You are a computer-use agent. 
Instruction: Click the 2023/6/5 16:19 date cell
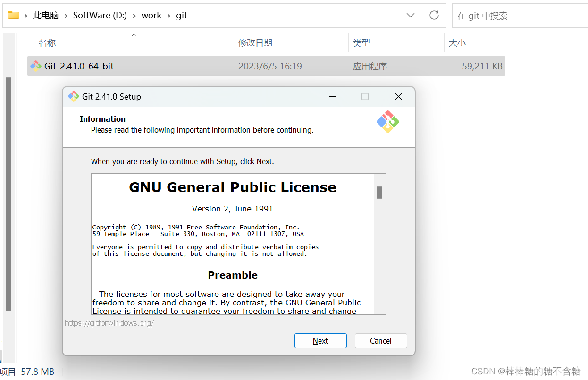[x=270, y=67]
